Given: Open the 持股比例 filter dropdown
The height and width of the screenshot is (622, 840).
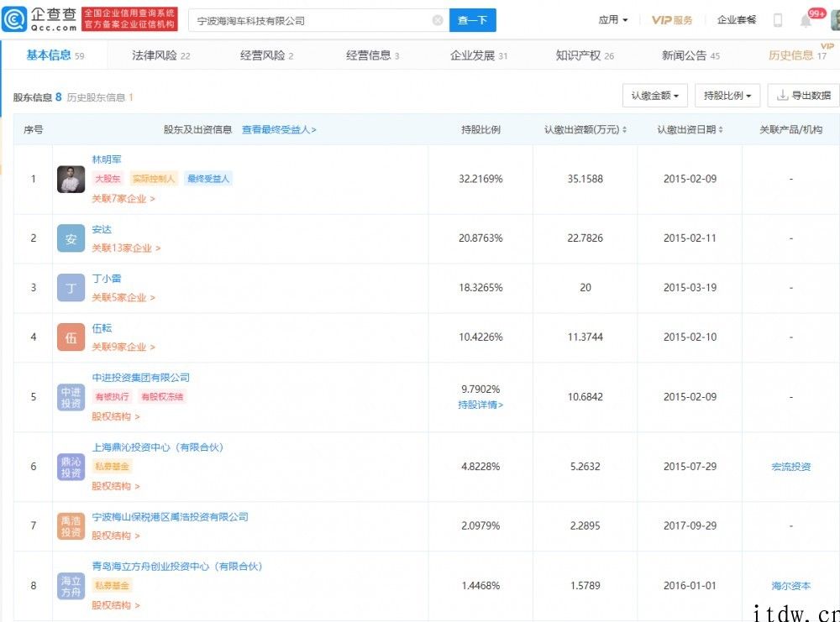Looking at the screenshot, I should click(727, 96).
